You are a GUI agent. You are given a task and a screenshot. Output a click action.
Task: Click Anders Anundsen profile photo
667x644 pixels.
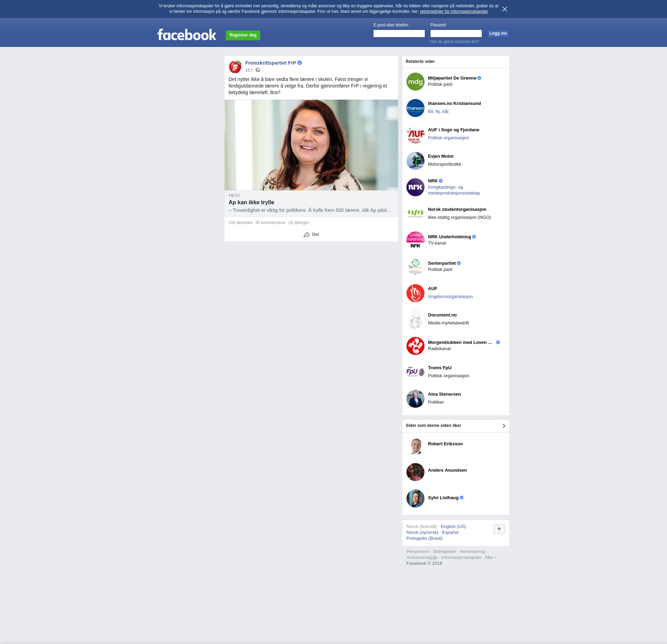click(x=415, y=472)
